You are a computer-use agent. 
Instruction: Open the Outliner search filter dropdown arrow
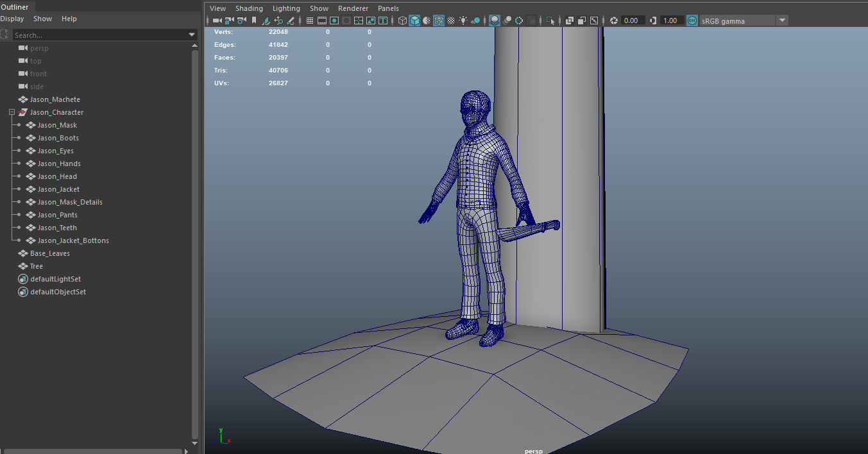point(192,35)
